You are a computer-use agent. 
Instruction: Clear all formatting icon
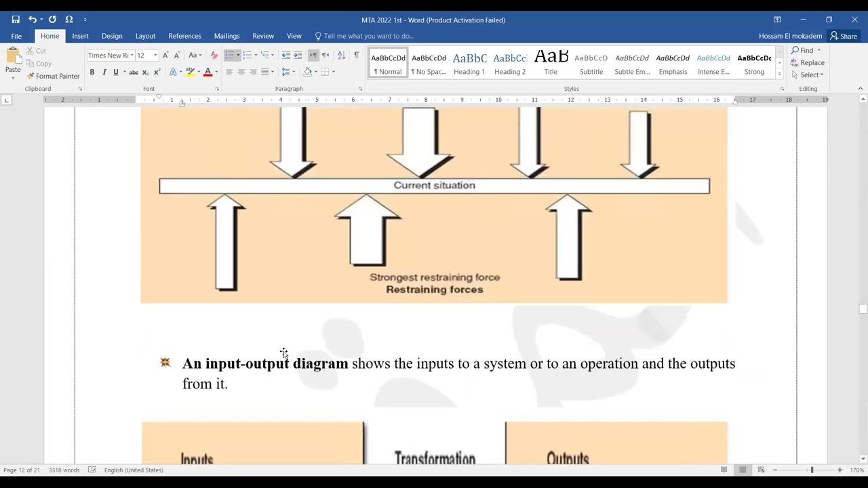[214, 56]
